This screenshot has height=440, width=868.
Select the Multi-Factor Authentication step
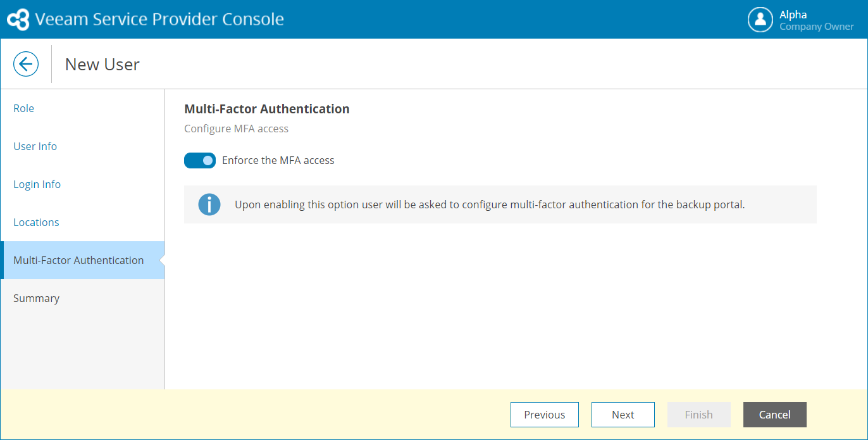[78, 260]
